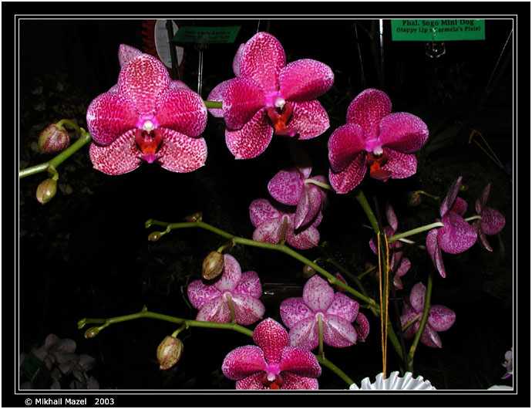Click the pale orchid in the lower middle
This screenshot has width=532, height=409.
click(320, 314)
